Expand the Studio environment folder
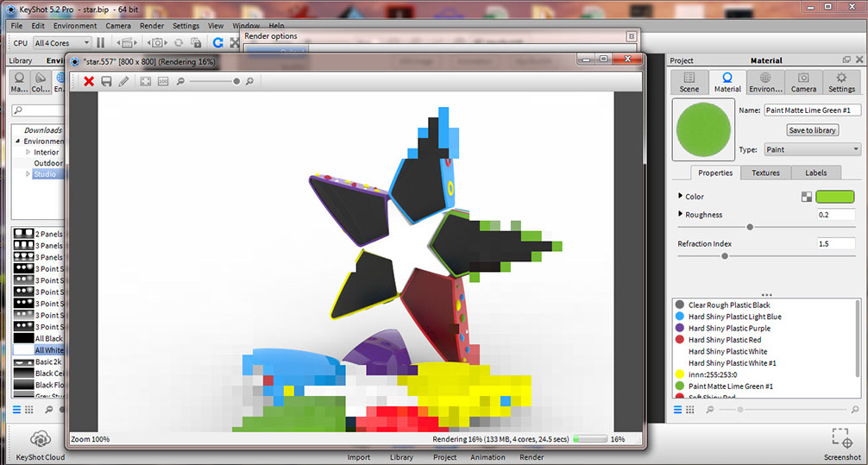Viewport: 868px width, 465px height. tap(28, 173)
